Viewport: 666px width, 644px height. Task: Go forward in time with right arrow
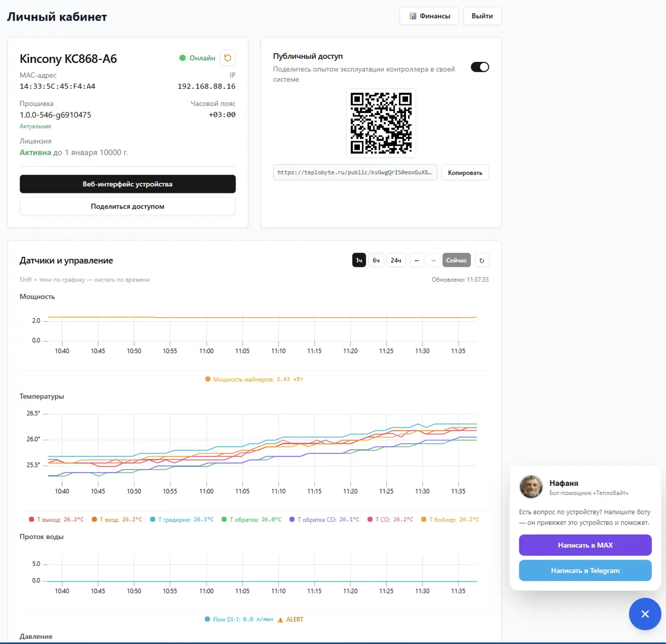[433, 260]
